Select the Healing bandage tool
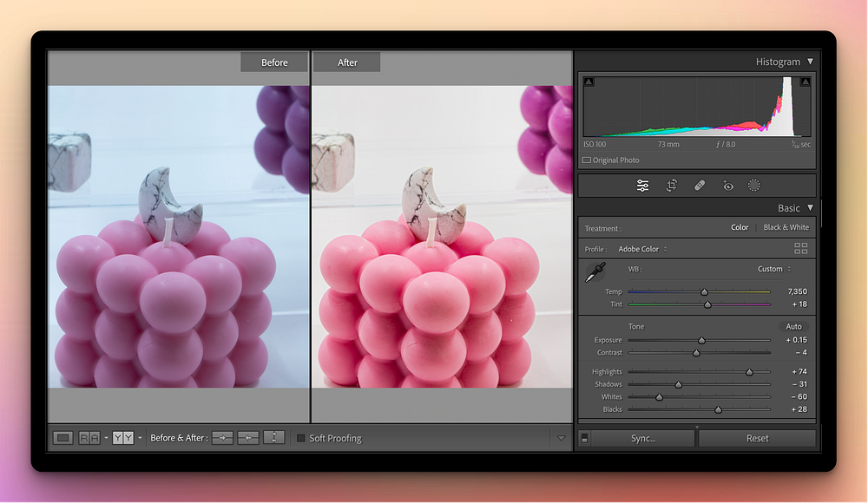Screen dimensions: 868x503 tap(700, 186)
